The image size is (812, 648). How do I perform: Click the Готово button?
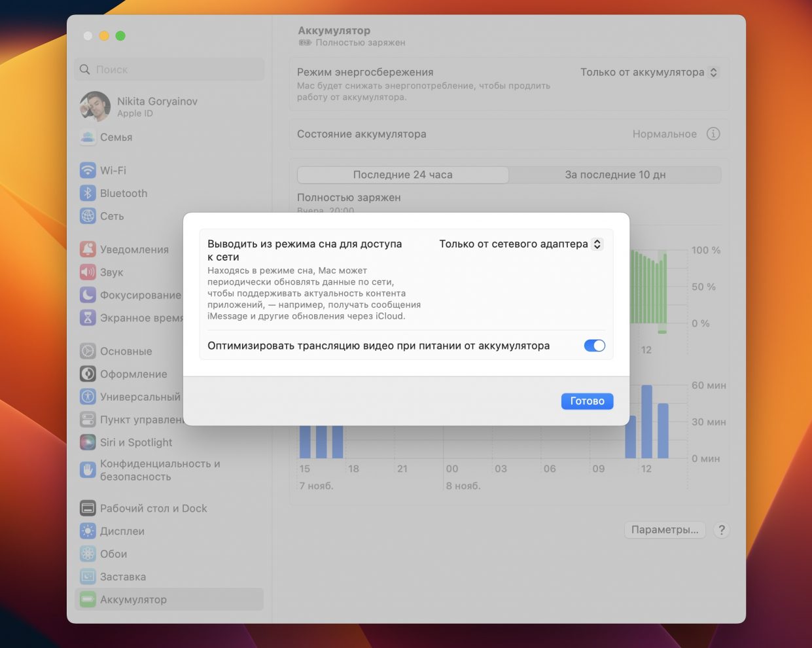point(587,401)
